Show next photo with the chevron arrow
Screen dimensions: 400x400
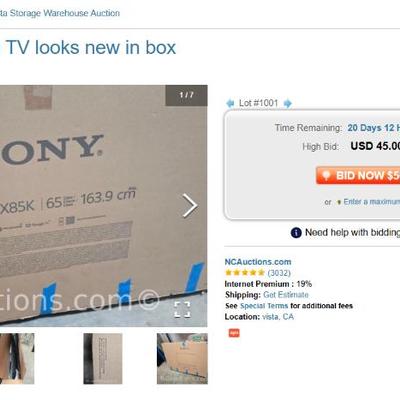click(x=190, y=206)
